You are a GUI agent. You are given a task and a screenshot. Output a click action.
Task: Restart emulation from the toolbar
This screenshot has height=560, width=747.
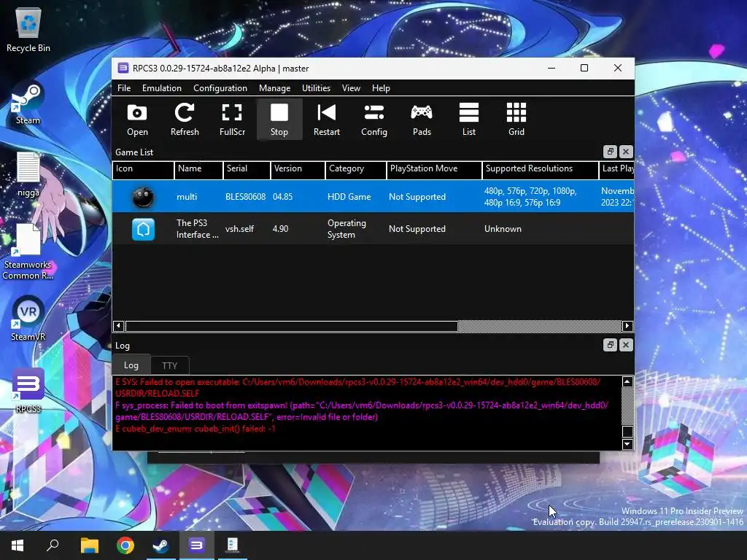coord(326,119)
